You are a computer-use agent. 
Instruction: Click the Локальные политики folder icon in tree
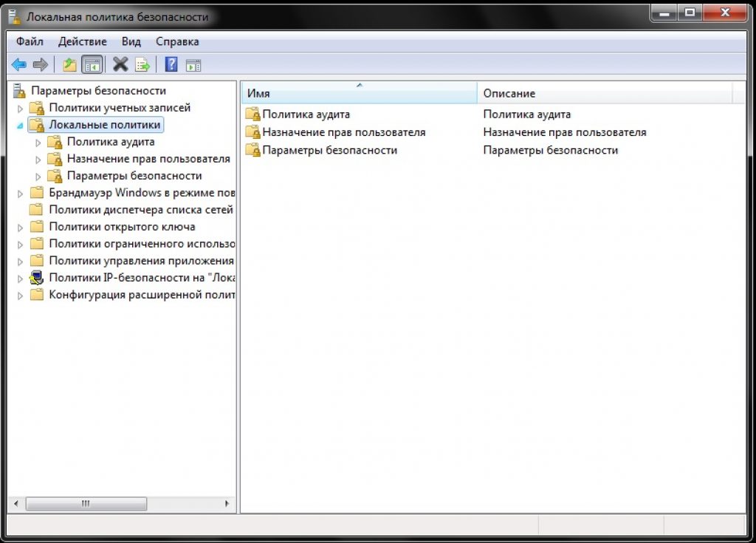[x=37, y=125]
